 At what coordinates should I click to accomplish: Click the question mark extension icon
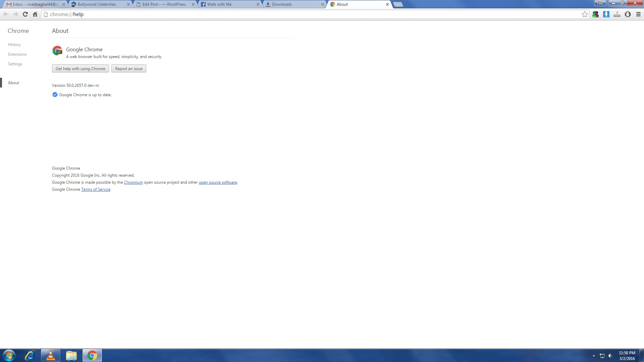coord(617,14)
